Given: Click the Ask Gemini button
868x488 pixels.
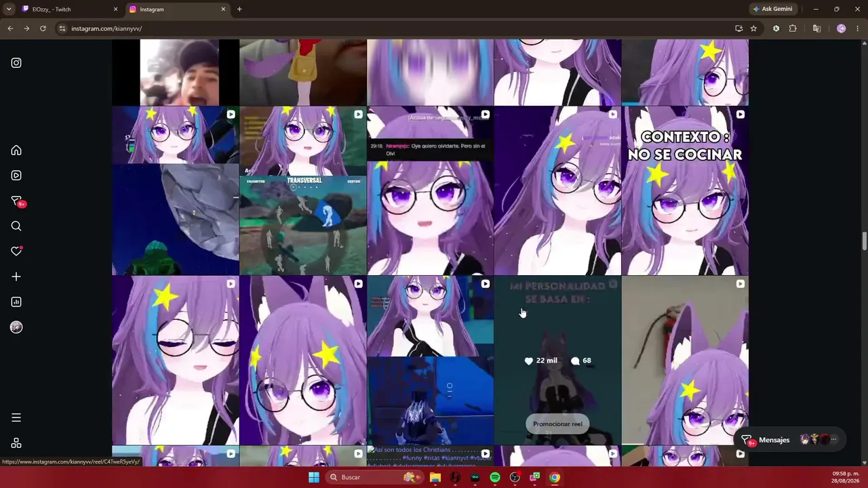Looking at the screenshot, I should tap(772, 9).
